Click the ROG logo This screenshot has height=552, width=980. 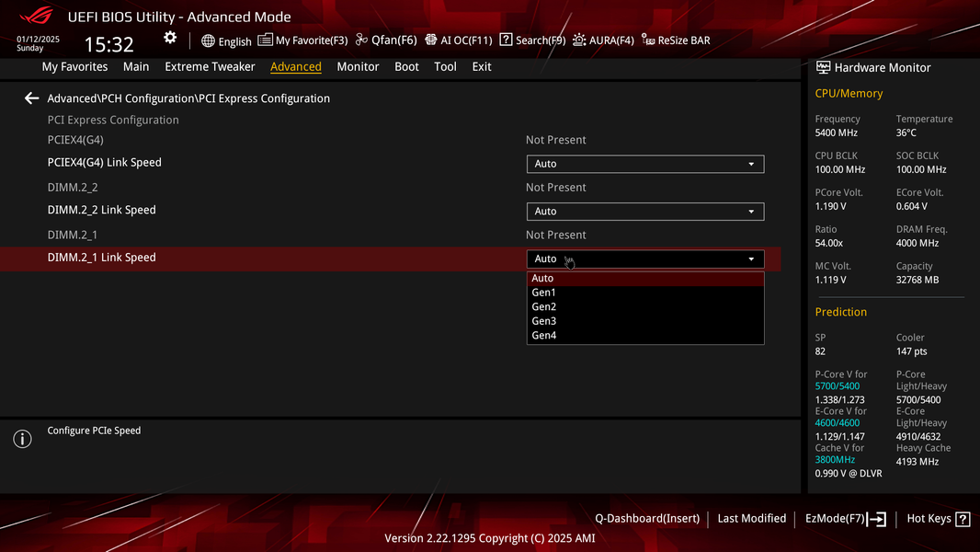[x=36, y=15]
